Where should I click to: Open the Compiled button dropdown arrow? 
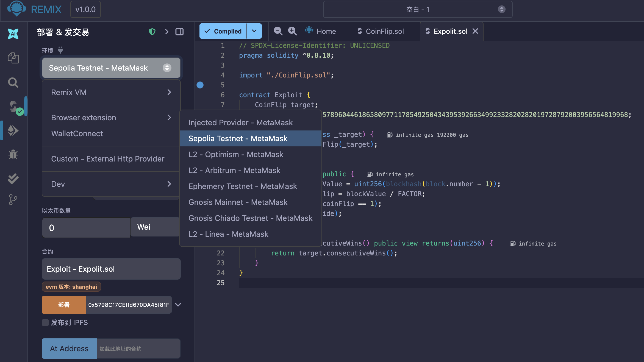254,31
